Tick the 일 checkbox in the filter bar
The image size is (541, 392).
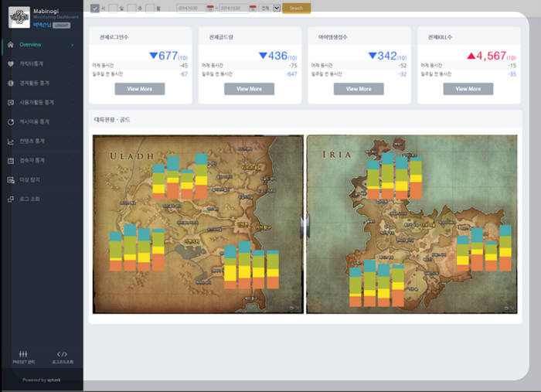click(113, 8)
